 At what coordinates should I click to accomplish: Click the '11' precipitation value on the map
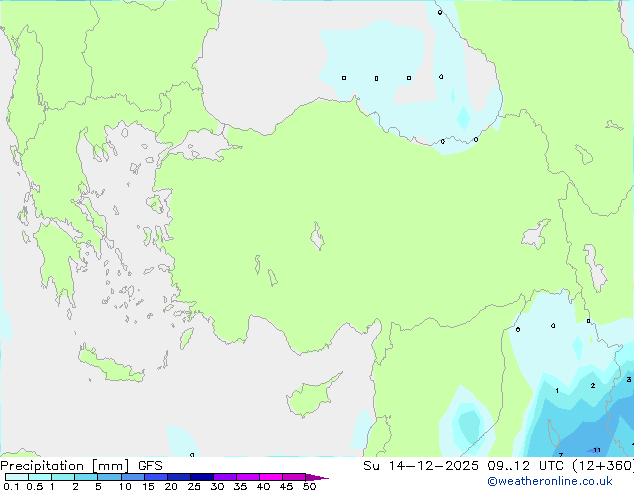[x=597, y=450]
